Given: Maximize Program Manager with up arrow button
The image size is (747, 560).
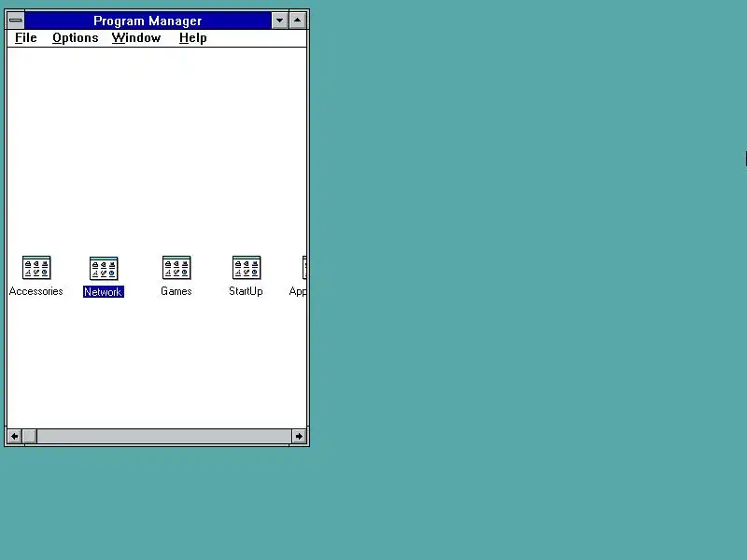Looking at the screenshot, I should [x=298, y=21].
